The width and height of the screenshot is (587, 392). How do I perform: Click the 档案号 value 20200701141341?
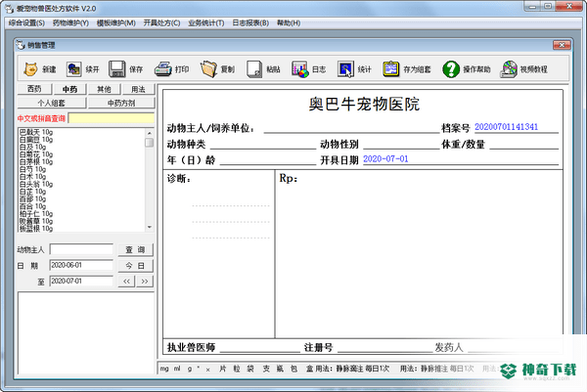pyautogui.click(x=506, y=127)
